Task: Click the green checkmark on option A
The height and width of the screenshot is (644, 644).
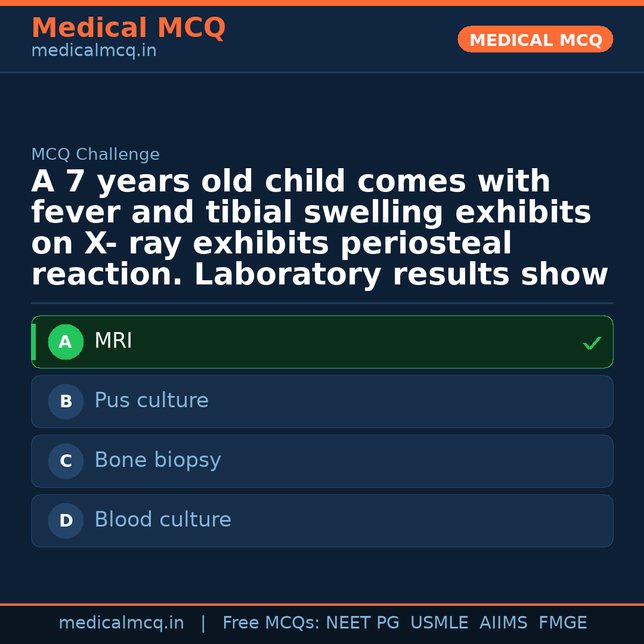Action: (x=592, y=343)
